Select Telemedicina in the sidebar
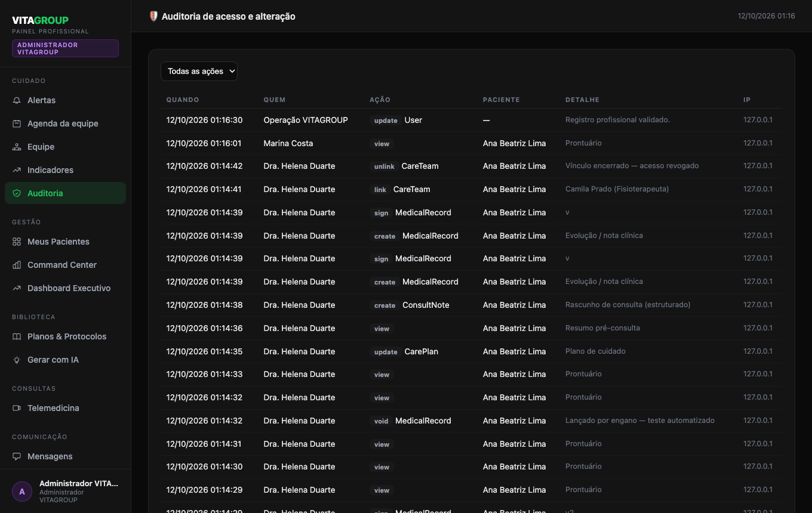Screen dimensions: 812x513 pyautogui.click(x=65, y=408)
